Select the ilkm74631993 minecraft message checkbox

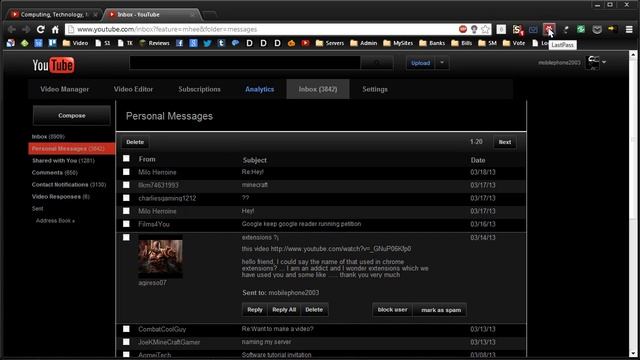126,185
